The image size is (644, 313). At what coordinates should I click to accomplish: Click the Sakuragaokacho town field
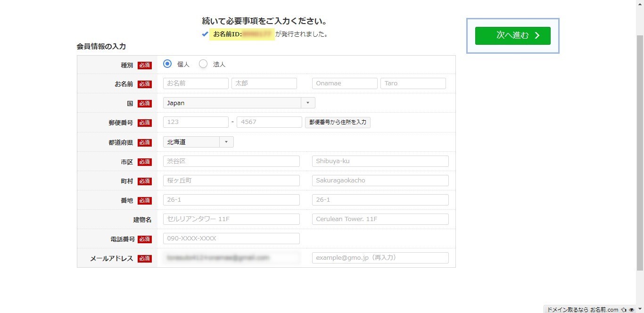(380, 181)
